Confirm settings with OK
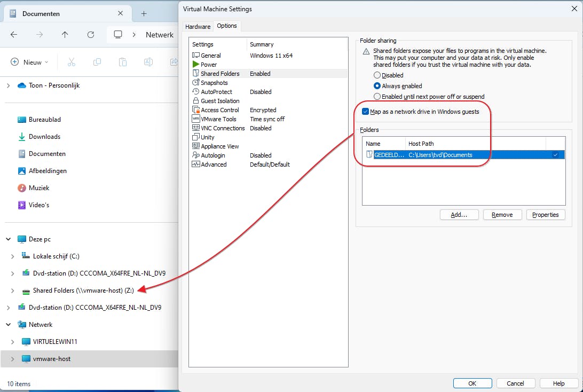583x392 pixels. pyautogui.click(x=472, y=383)
